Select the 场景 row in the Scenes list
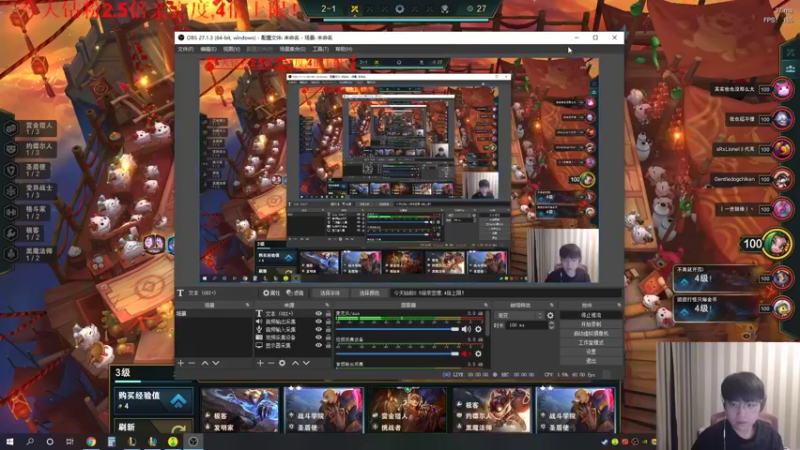The width and height of the screenshot is (800, 450). point(213,313)
